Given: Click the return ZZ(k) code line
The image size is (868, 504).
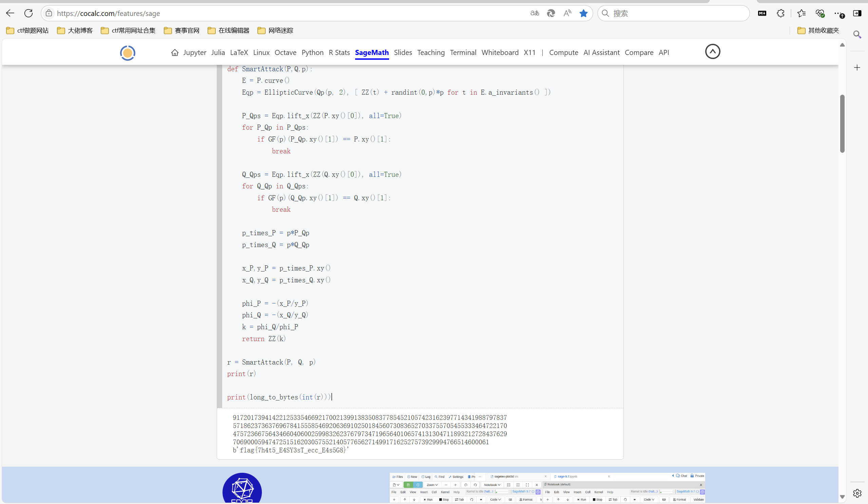Looking at the screenshot, I should pyautogui.click(x=264, y=338).
